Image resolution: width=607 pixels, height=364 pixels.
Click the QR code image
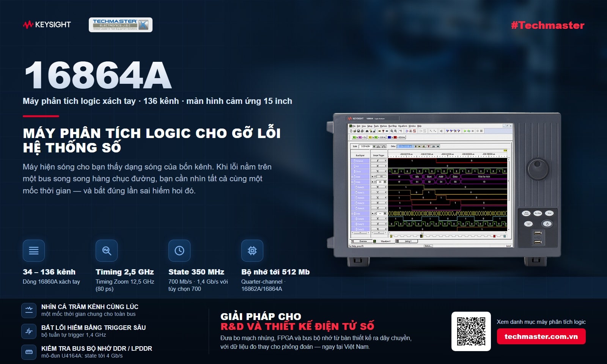471,331
